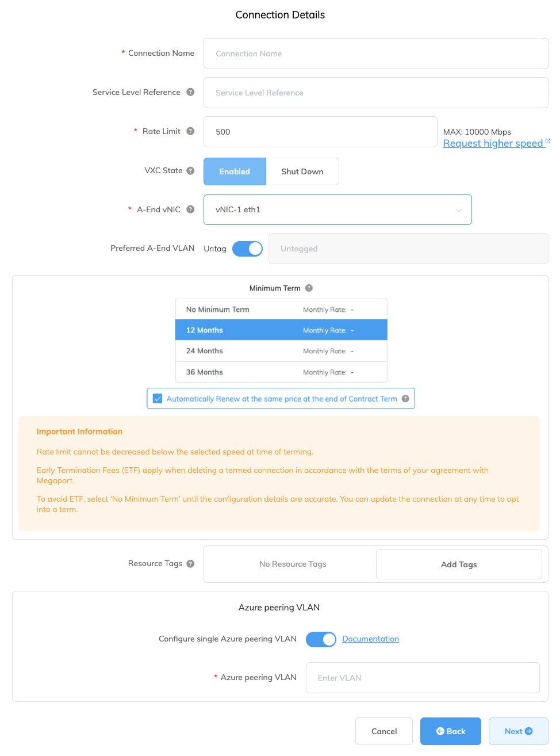Open the A-End vNIC dropdown
This screenshot has height=756, width=560.
tap(337, 209)
